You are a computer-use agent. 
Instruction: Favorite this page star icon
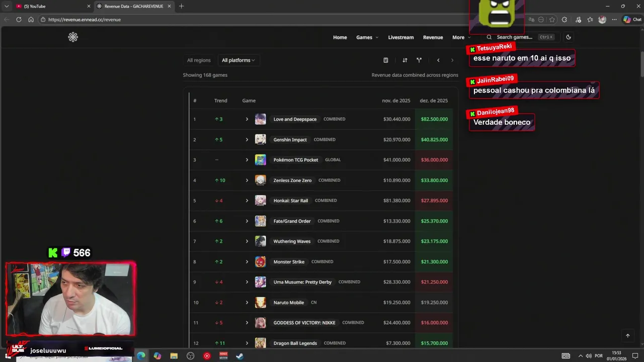[x=552, y=20]
